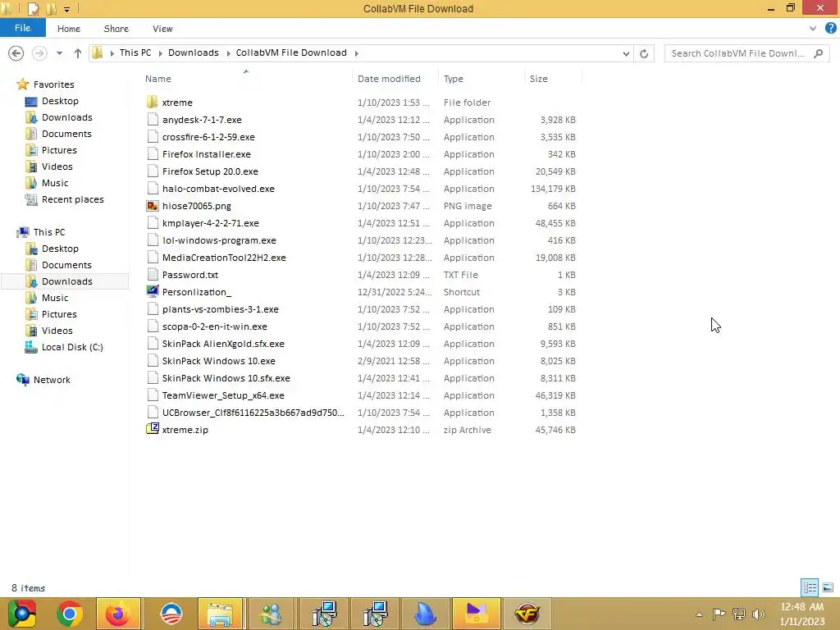Viewport: 840px width, 630px height.
Task: Click the New folder quick access icon
Action: pos(51,8)
